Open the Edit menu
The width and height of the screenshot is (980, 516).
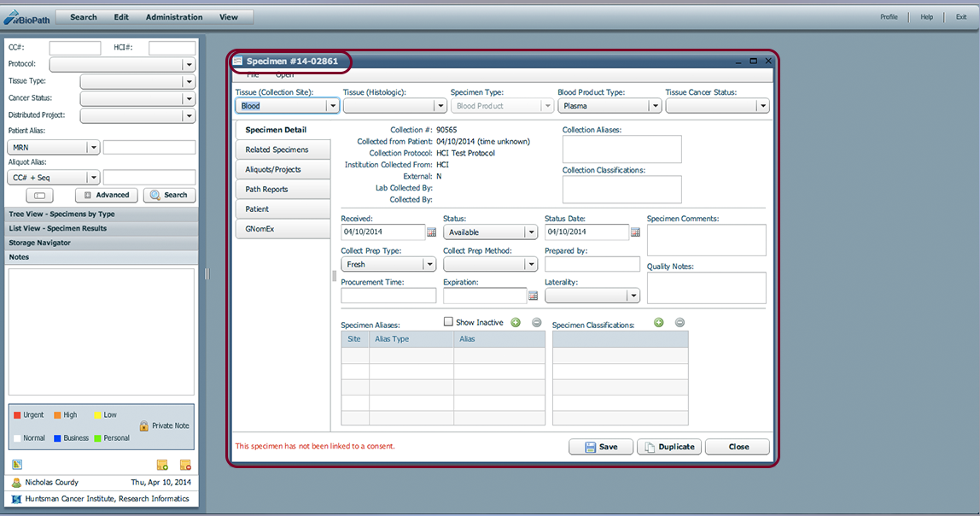click(x=121, y=17)
